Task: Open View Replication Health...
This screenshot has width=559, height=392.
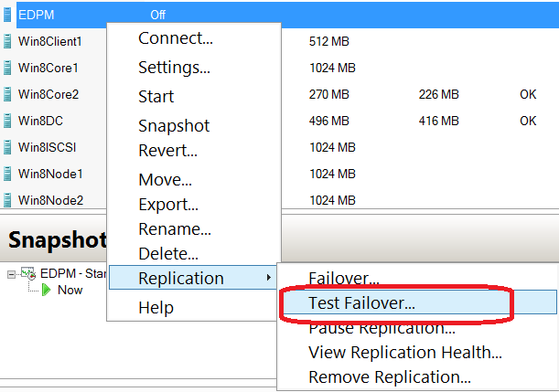Action: tap(405, 352)
